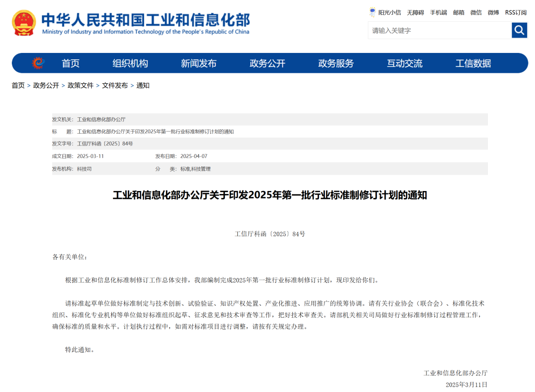This screenshot has height=392, width=535.
Task: Open the 手机端 mobile version link
Action: (438, 12)
